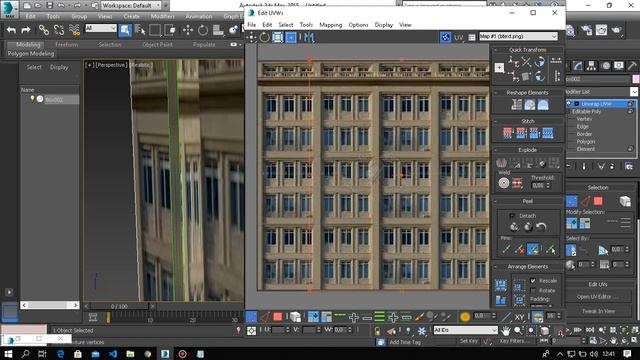The image size is (640, 360).
Task: Click the Pack Custom icon in Arrange Elements
Action: tap(501, 285)
